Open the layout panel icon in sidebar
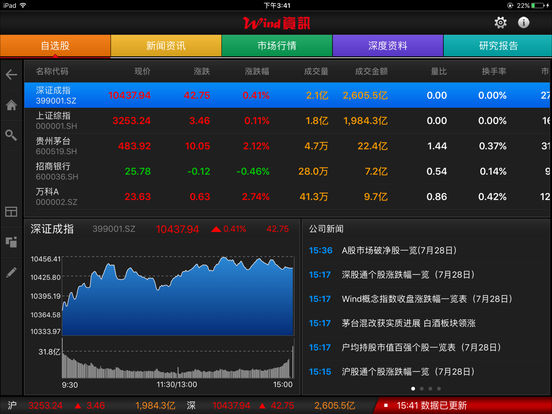Image resolution: width=552 pixels, height=414 pixels. (11, 212)
